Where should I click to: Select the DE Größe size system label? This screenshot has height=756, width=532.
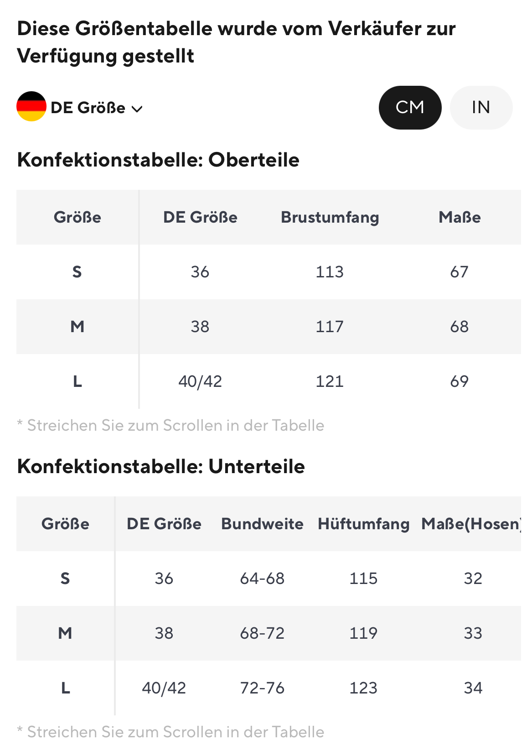click(88, 108)
